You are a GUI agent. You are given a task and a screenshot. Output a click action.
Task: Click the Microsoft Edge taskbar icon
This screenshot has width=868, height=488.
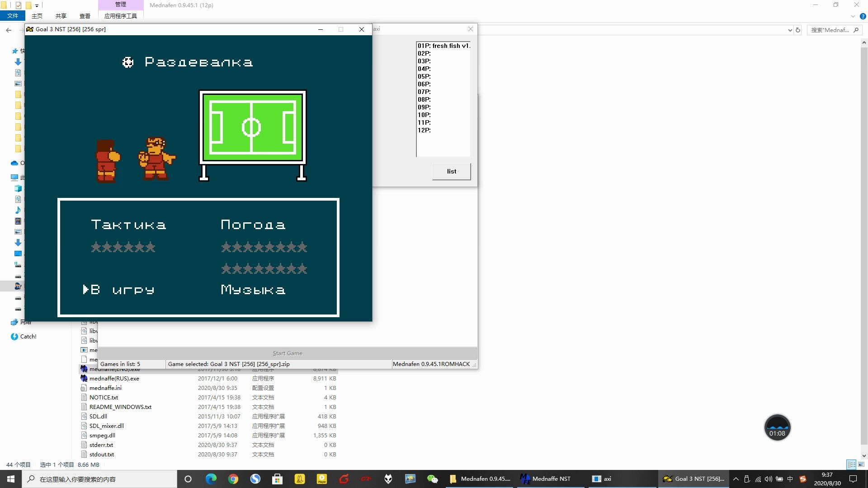(x=211, y=479)
